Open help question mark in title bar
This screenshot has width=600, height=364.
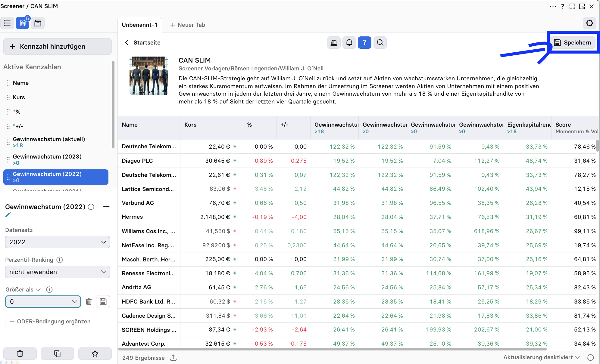point(563,6)
